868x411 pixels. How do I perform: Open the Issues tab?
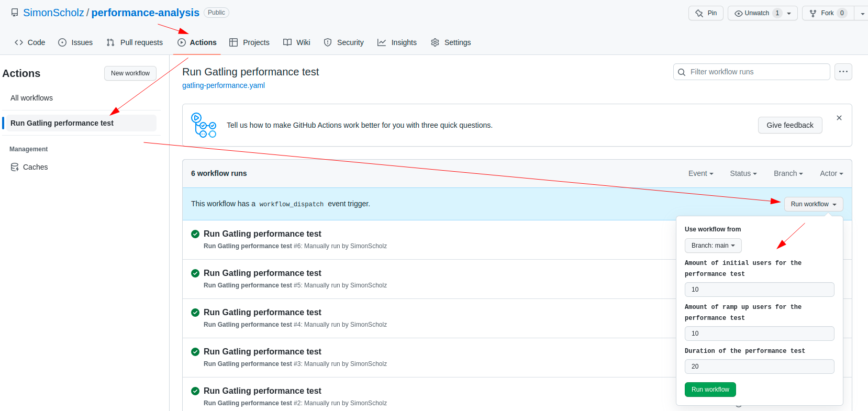click(75, 42)
